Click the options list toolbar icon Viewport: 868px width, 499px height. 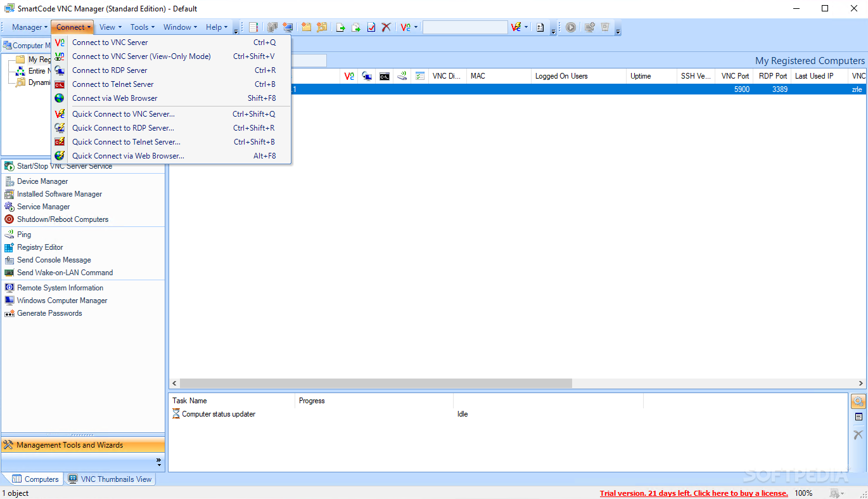pyautogui.click(x=540, y=27)
